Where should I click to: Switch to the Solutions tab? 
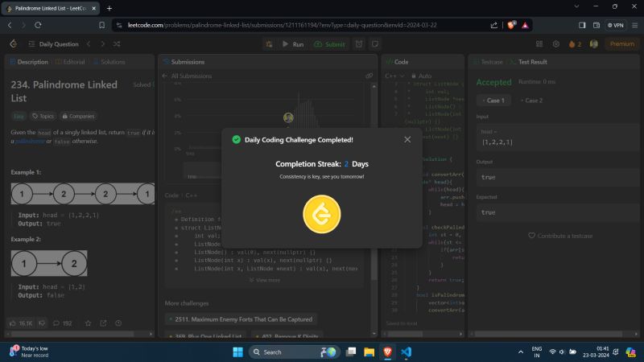(x=109, y=62)
